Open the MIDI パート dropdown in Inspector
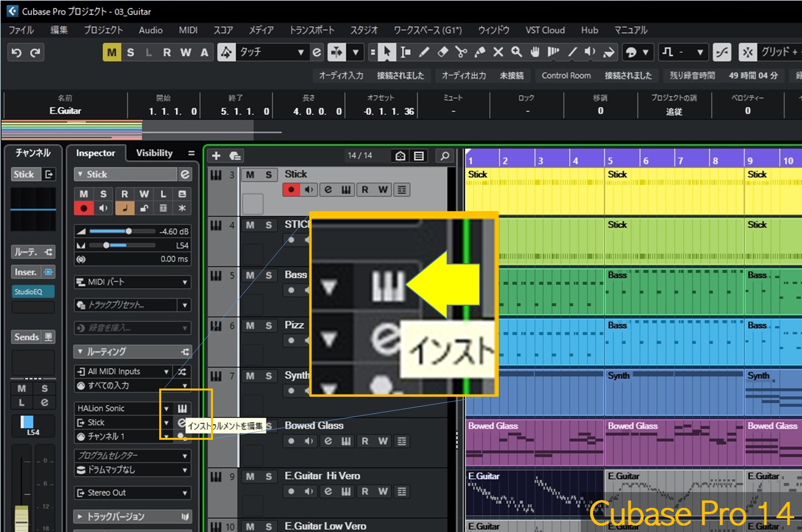This screenshot has height=532, width=802. click(x=132, y=282)
